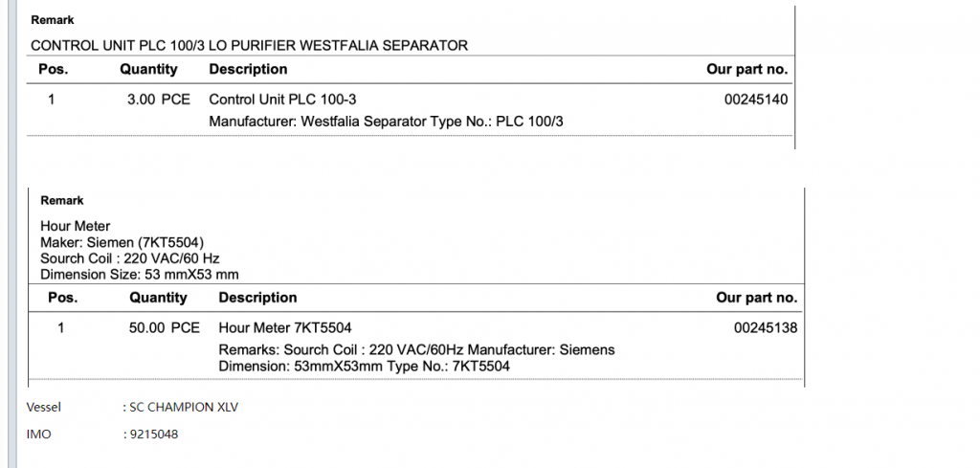
Task: Select the CONTROL UNIT PLC 100/3 LO PURIFIER remark text
Action: click(x=249, y=45)
